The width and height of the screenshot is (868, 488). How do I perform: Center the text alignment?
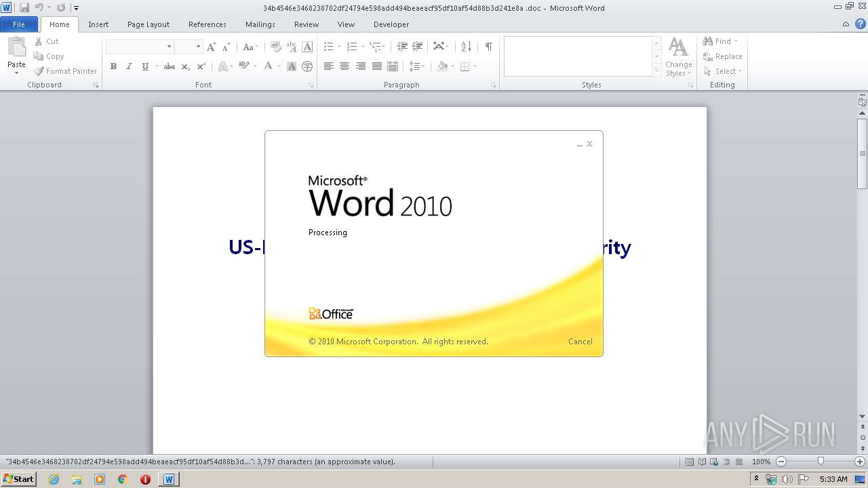click(344, 66)
